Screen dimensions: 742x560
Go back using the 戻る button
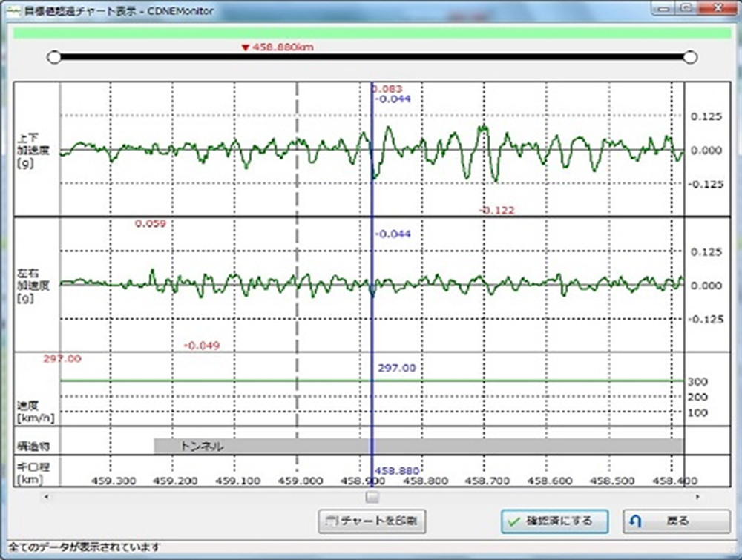click(676, 521)
